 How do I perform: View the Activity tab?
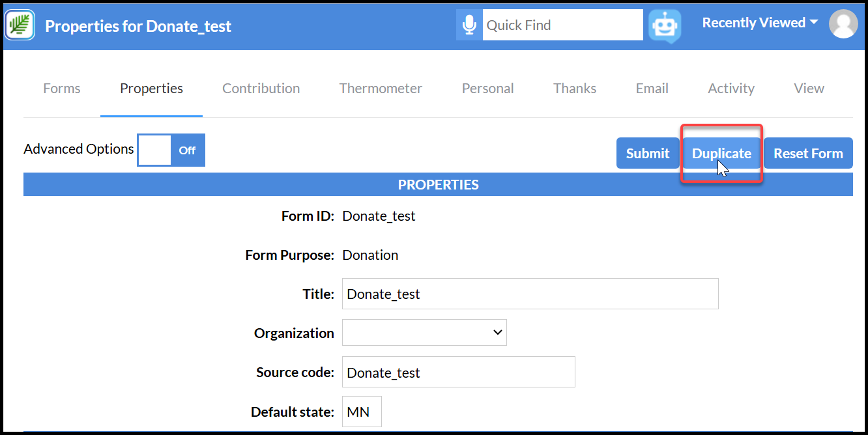[x=731, y=88]
